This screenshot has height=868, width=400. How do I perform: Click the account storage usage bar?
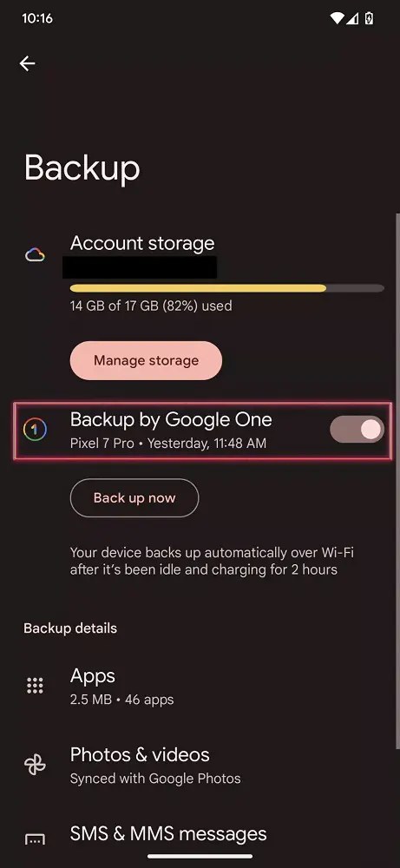[x=226, y=288]
